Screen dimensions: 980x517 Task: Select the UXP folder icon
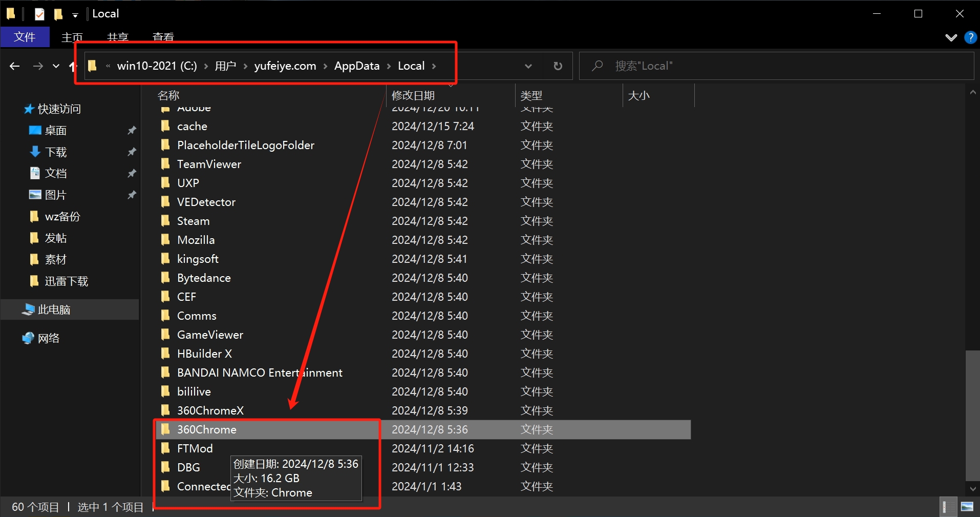pyautogui.click(x=165, y=182)
